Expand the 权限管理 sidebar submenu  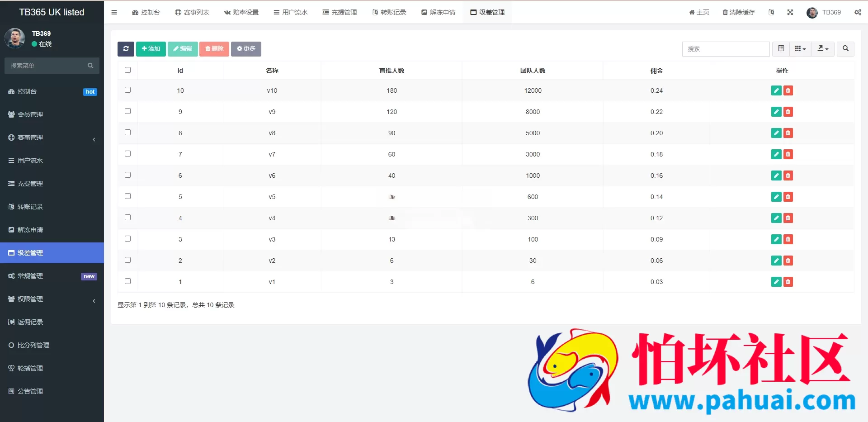[x=52, y=299]
